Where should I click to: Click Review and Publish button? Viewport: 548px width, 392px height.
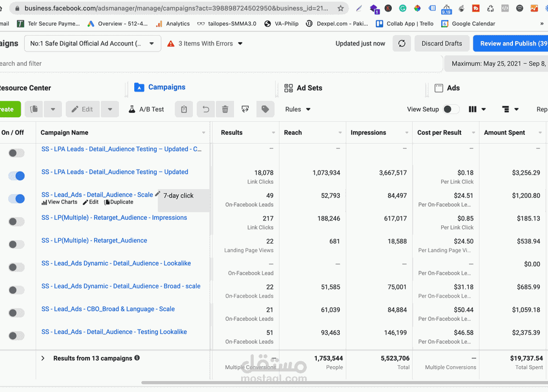tap(511, 43)
